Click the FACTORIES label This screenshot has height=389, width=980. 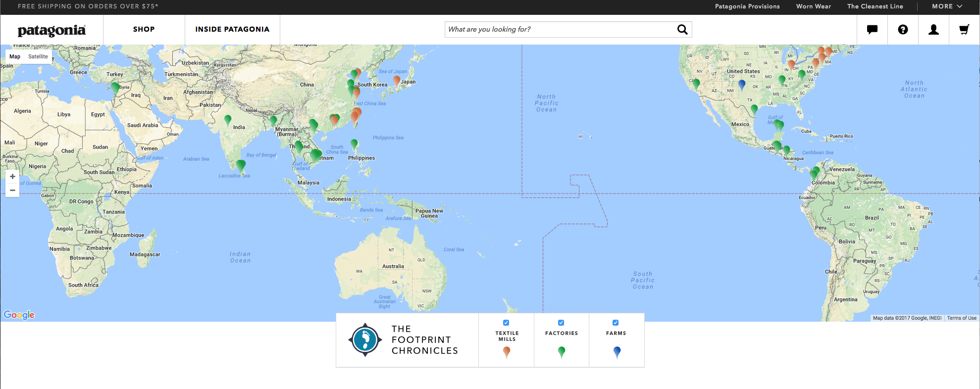562,333
